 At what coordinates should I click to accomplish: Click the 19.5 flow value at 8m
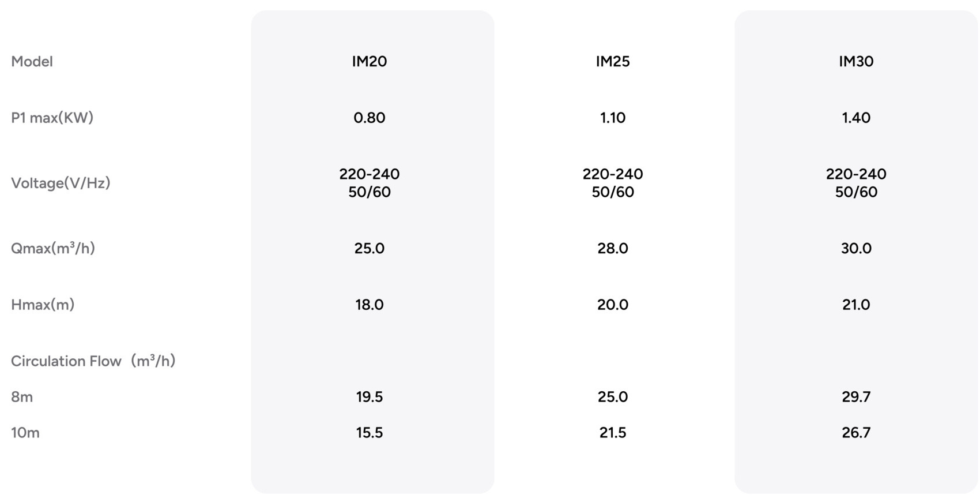370,397
